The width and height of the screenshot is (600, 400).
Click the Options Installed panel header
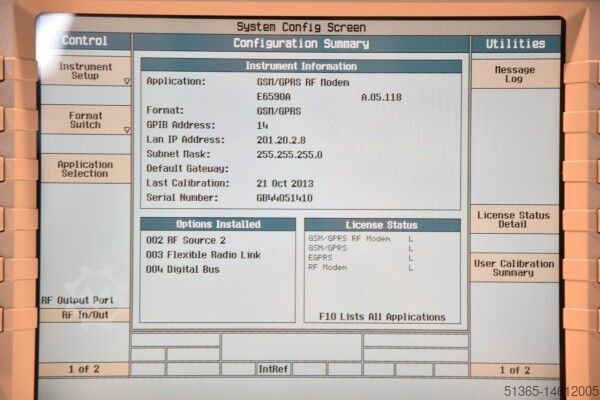coord(218,224)
